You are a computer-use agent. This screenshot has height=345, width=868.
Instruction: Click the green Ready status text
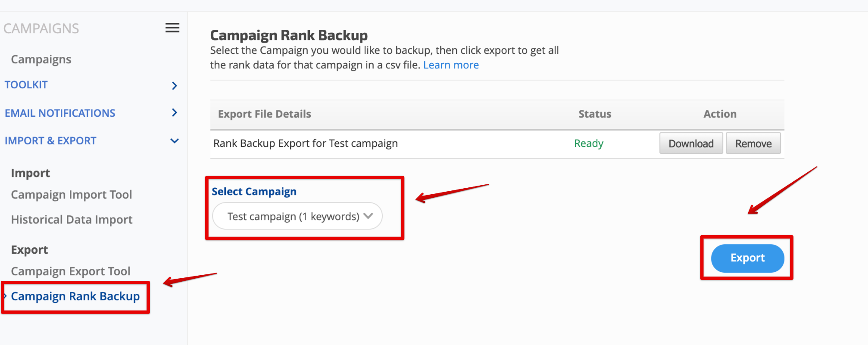pyautogui.click(x=588, y=143)
